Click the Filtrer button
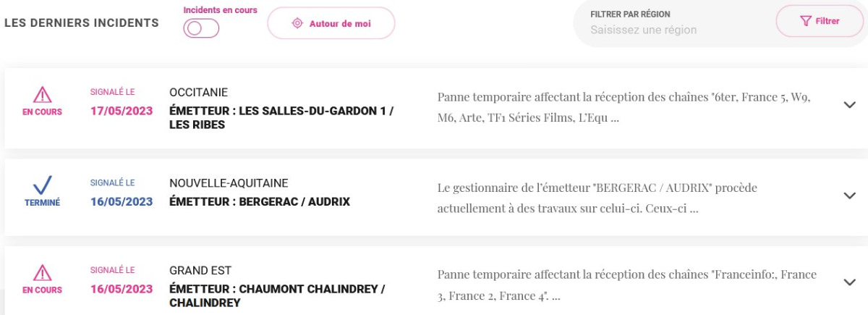Screen dimensions: 868x315 point(820,21)
